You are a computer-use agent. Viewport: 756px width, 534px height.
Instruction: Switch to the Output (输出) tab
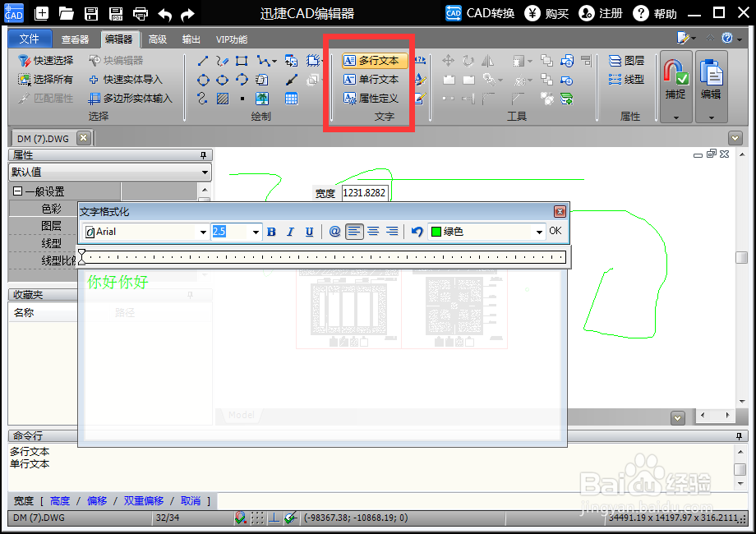tap(191, 39)
